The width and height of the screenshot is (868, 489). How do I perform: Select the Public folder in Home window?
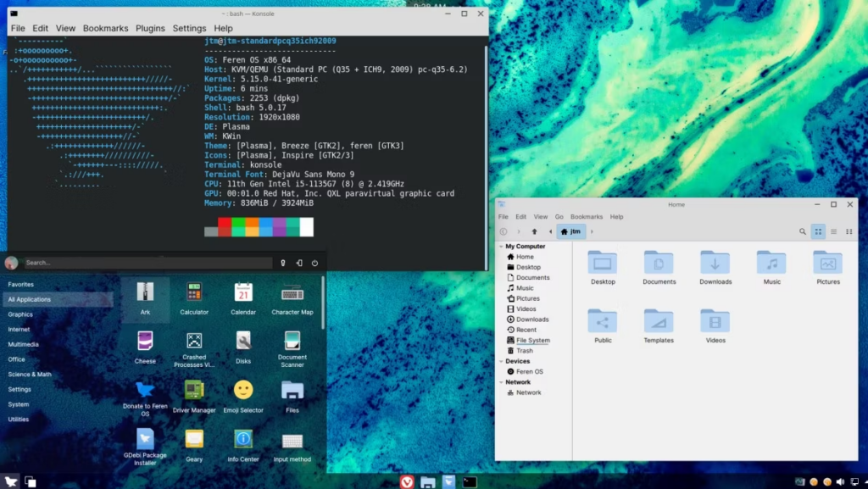click(603, 326)
